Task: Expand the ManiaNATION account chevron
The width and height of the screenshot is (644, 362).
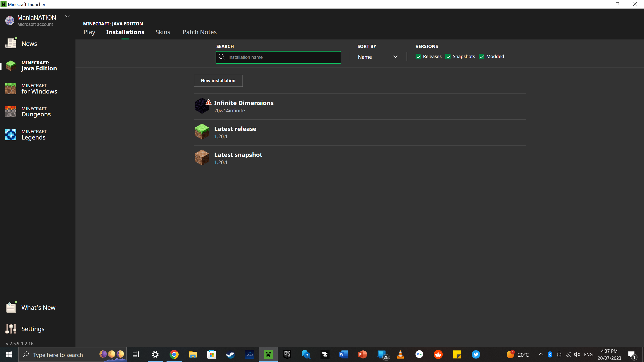Action: tap(67, 17)
